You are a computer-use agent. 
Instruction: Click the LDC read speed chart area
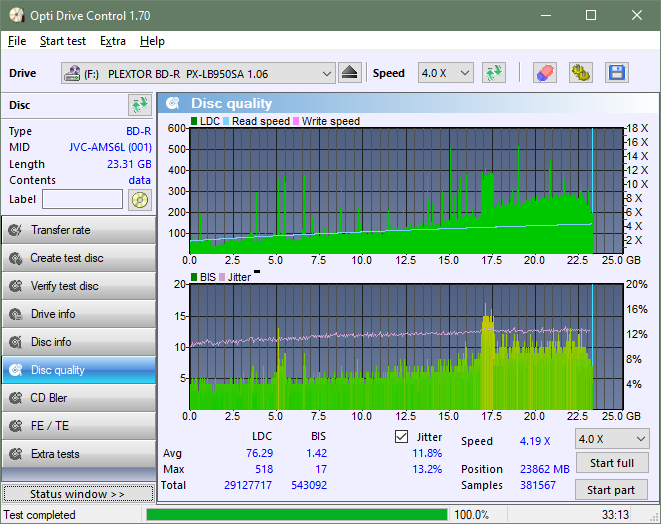point(406,191)
